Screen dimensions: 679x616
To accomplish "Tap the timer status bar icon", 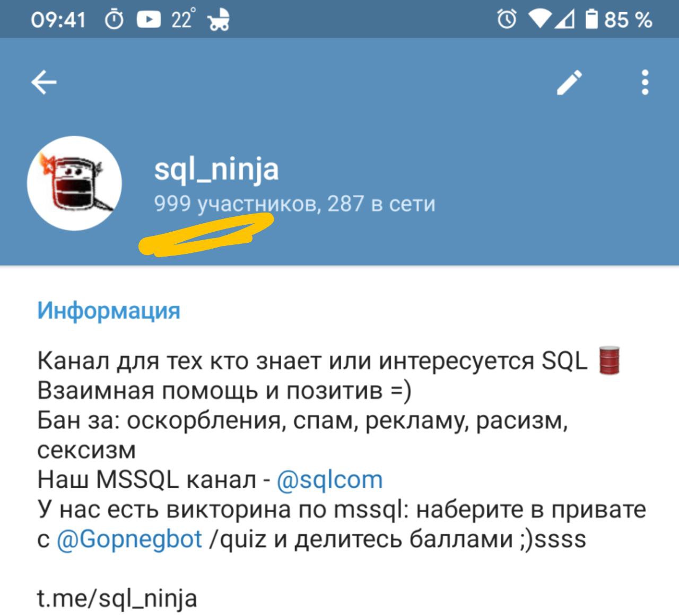I will tap(114, 20).
